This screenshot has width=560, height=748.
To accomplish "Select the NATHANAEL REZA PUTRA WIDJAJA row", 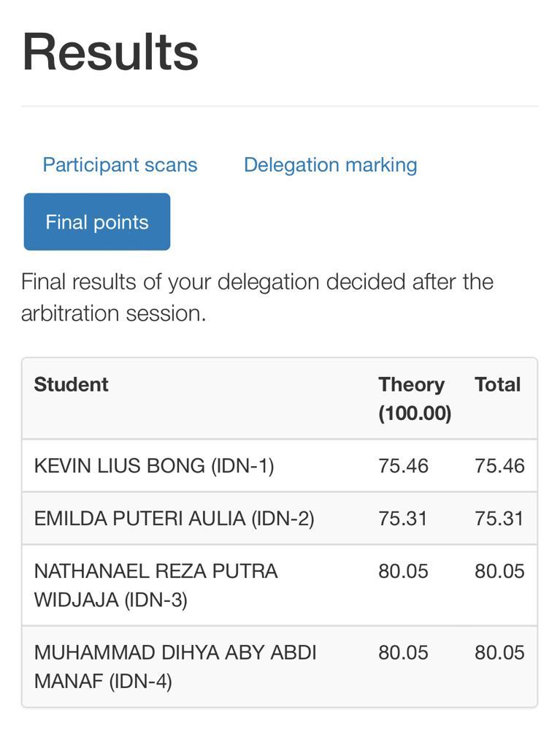I will click(x=280, y=585).
